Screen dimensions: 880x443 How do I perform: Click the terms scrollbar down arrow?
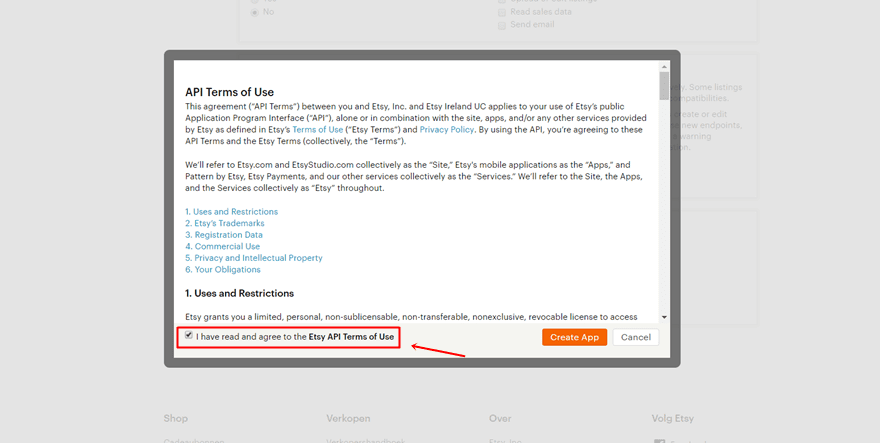(664, 318)
